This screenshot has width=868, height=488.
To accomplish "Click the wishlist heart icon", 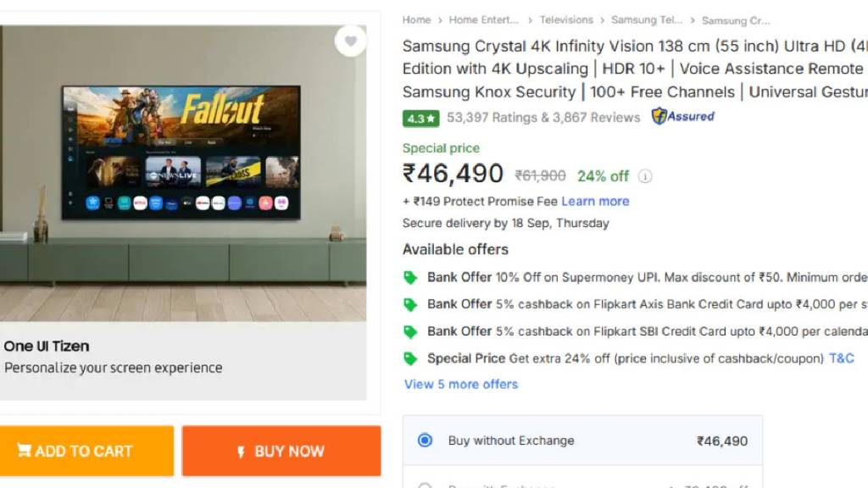I will (x=350, y=41).
